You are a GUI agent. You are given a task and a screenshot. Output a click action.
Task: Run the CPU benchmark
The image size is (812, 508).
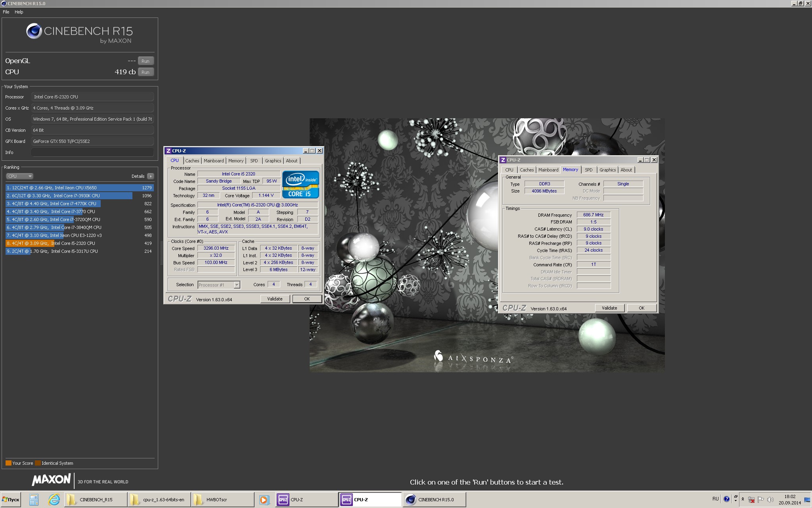coord(146,72)
